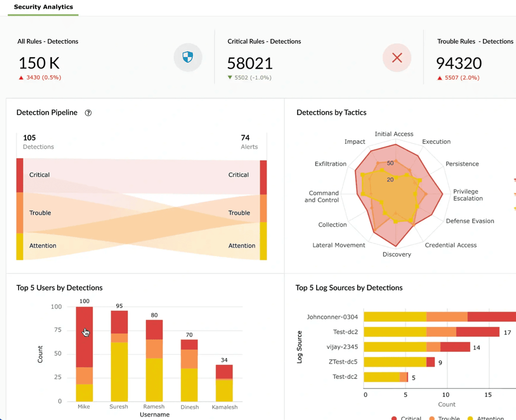Viewport: 516px width, 420px height.
Task: Select the All Rules - Detections card title
Action: tap(48, 41)
